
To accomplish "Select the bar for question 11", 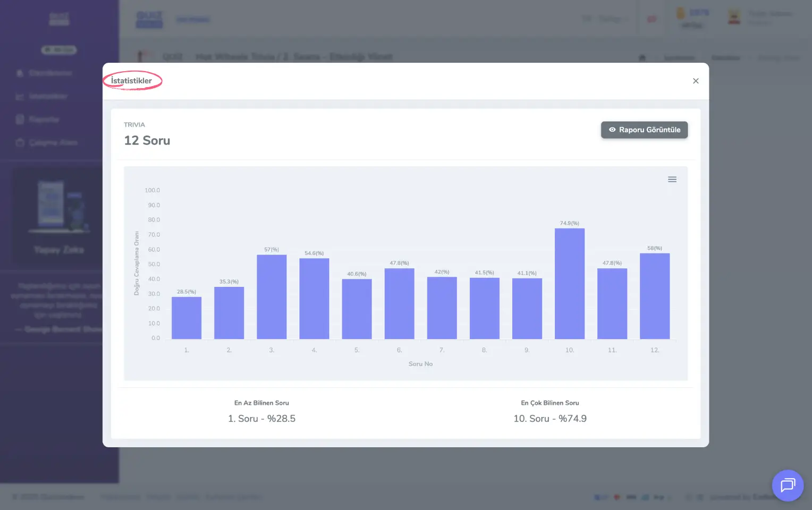I will pos(612,303).
